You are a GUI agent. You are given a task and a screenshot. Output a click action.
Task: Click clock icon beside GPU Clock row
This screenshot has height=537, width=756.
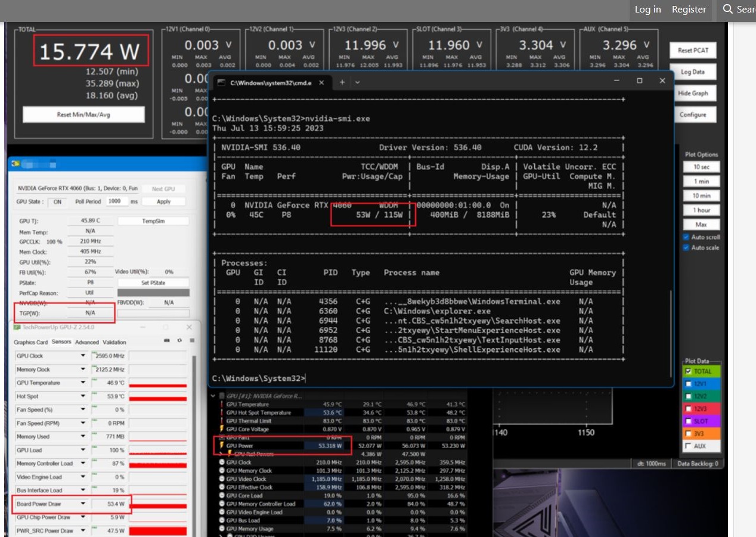[222, 462]
